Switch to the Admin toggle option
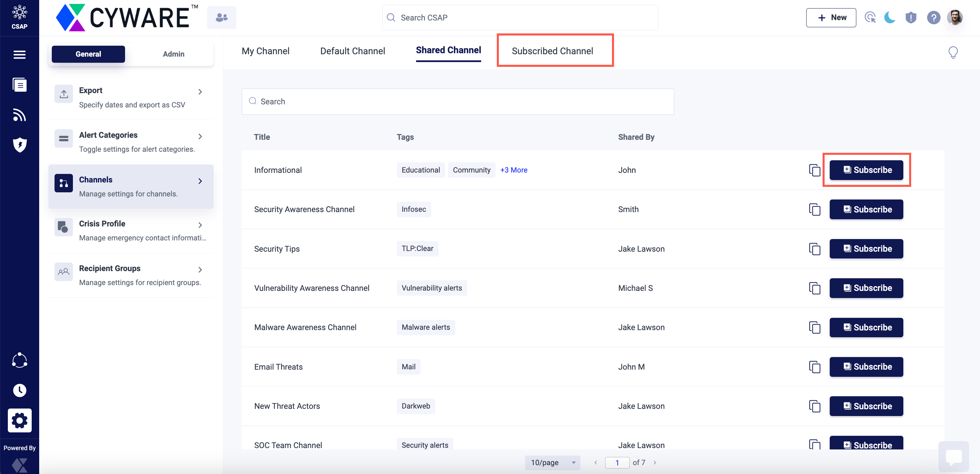Viewport: 980px width, 474px height. 173,54
